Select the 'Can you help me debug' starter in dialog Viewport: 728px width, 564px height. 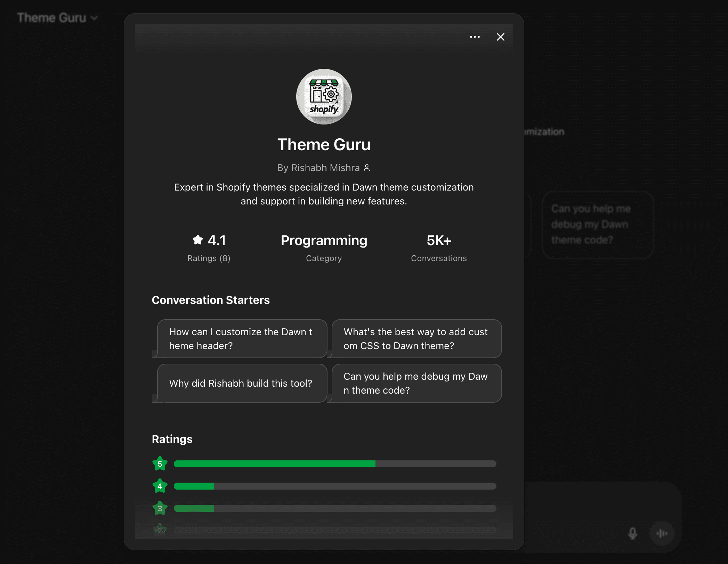[x=416, y=383]
